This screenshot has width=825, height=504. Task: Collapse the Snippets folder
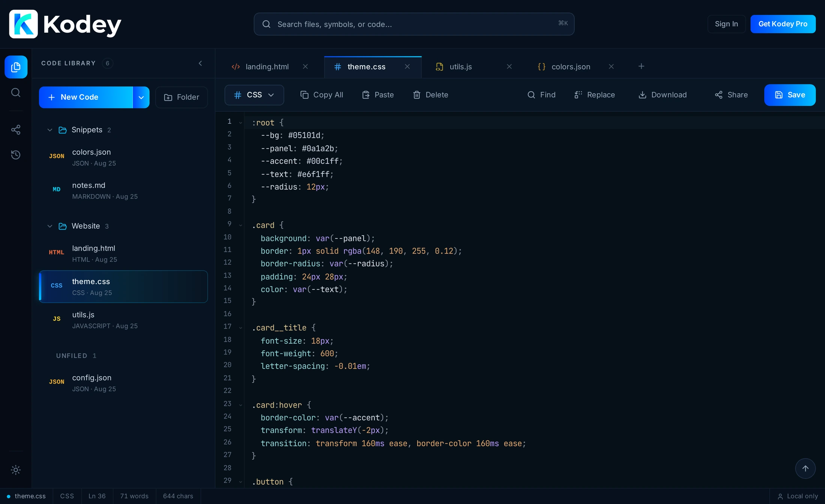49,130
